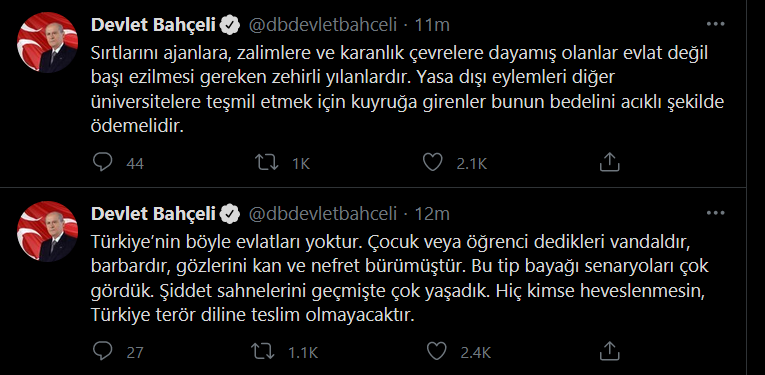Open Devlet Bahçeli profile picture on first tweet
This screenshot has width=765, height=375.
47,43
